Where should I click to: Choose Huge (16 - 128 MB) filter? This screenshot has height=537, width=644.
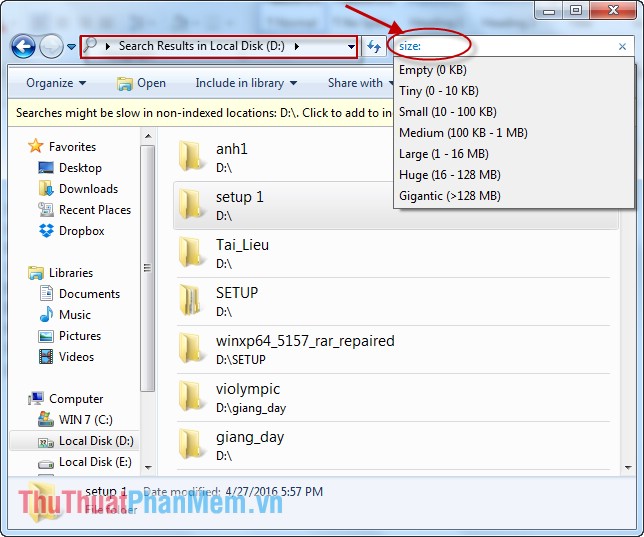(513, 175)
